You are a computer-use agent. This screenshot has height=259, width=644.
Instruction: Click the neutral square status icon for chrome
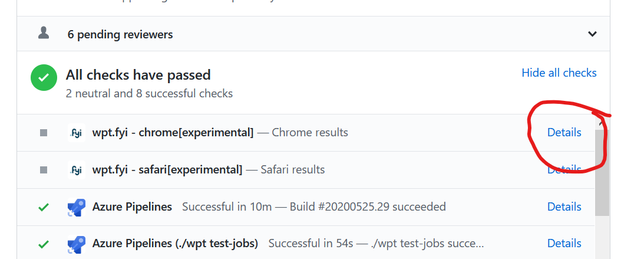(x=44, y=133)
